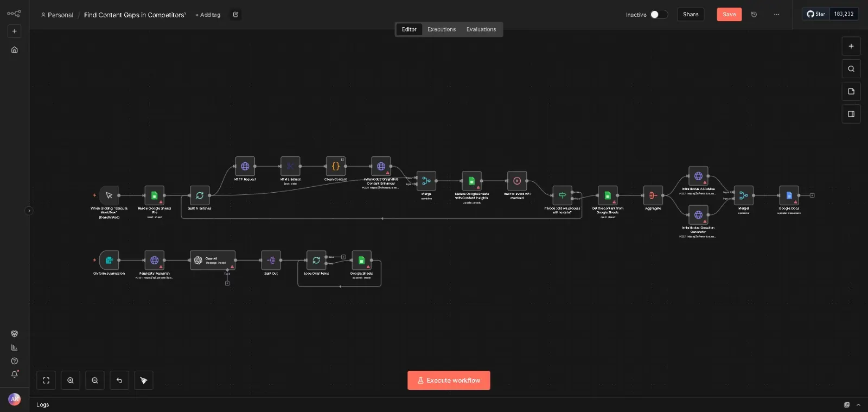This screenshot has height=412, width=868.
Task: Open the workflow history
Action: [x=754, y=15]
